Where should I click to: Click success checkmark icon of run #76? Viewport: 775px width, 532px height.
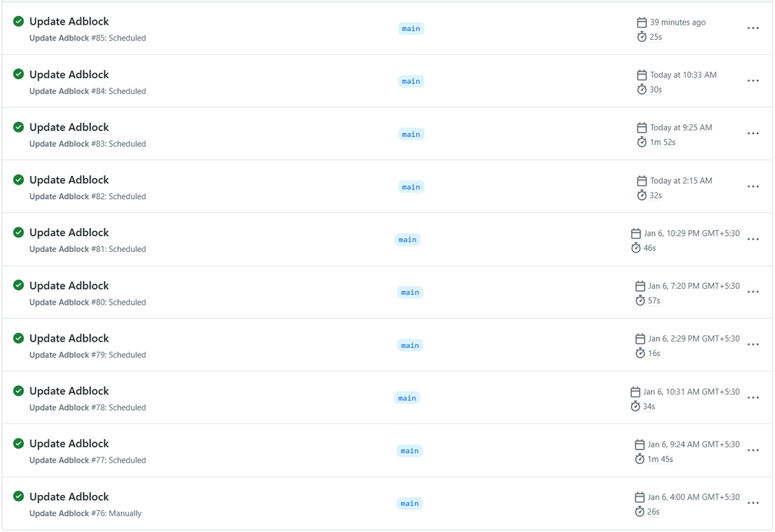(x=19, y=497)
